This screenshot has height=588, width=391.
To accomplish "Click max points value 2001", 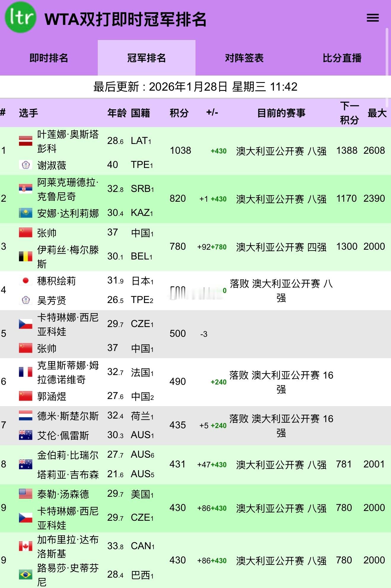I will point(374,464).
